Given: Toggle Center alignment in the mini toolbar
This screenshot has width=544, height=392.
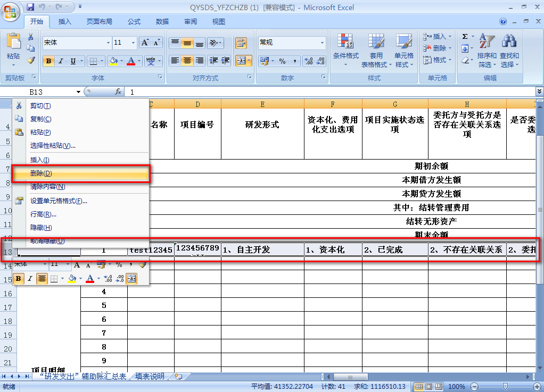Looking at the screenshot, I should click(x=42, y=278).
